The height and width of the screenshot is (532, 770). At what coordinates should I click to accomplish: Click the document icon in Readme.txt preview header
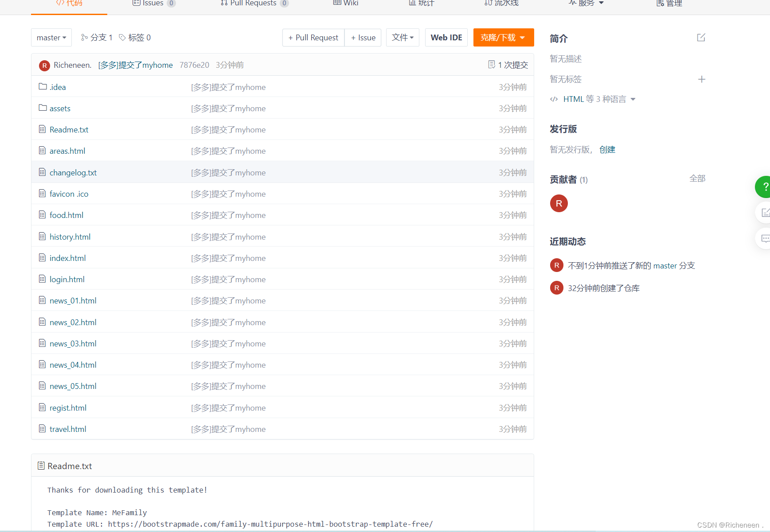41,466
